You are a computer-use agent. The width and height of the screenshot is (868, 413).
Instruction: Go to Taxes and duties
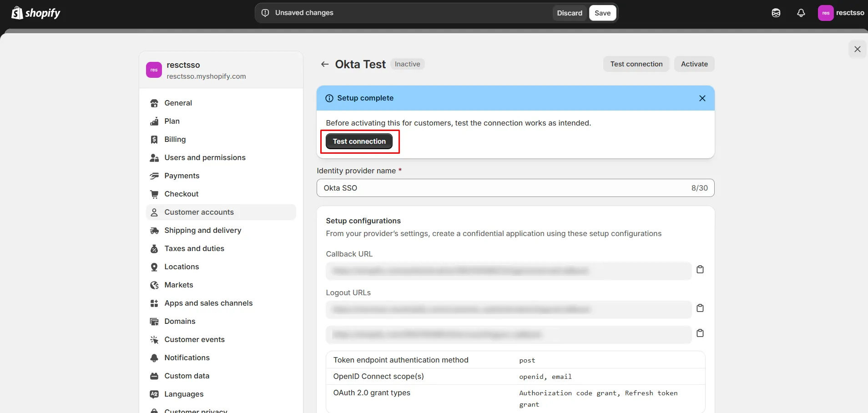click(x=221, y=249)
